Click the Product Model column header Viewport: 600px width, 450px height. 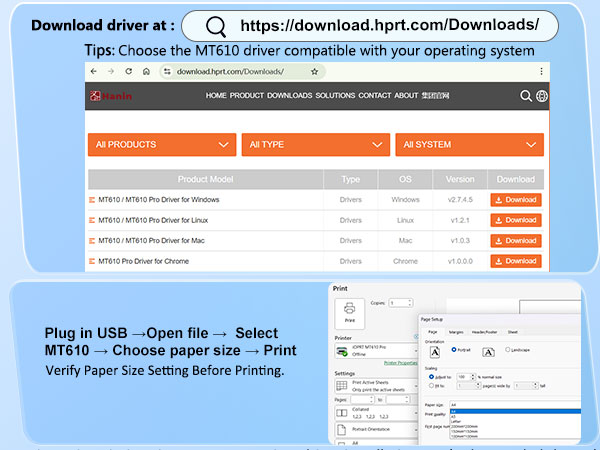[x=205, y=179]
